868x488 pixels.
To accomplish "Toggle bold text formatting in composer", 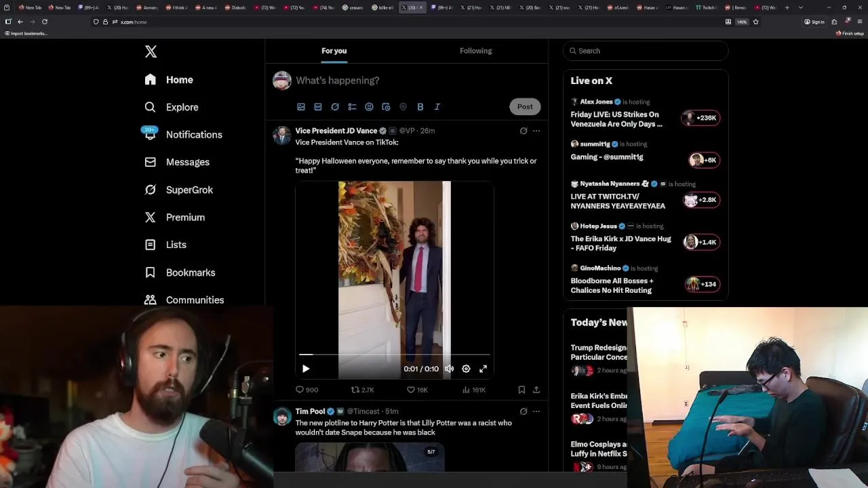I will (420, 106).
